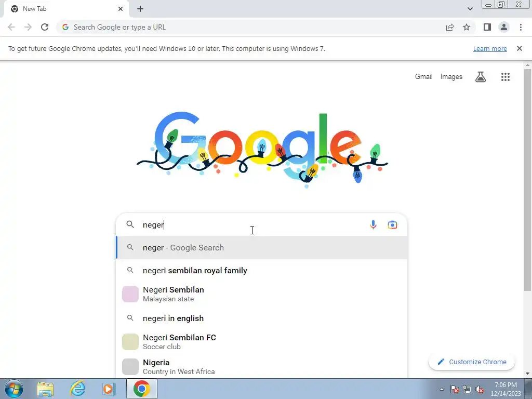
Task: Open the Learn more link
Action: point(490,48)
